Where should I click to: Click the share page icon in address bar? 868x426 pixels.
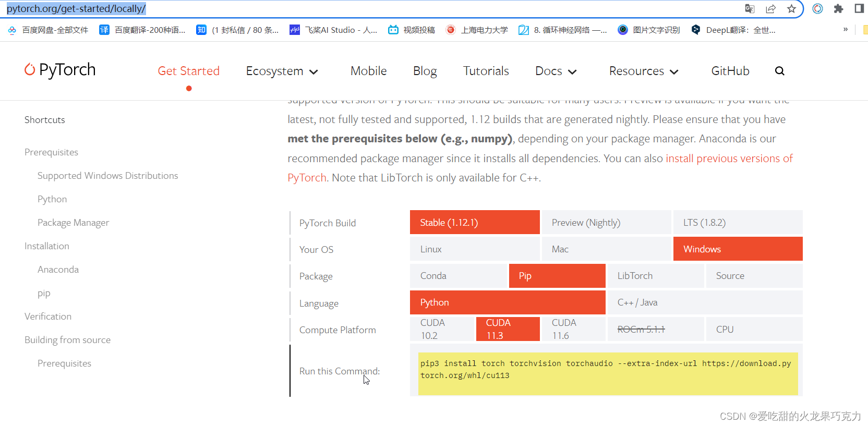point(770,8)
